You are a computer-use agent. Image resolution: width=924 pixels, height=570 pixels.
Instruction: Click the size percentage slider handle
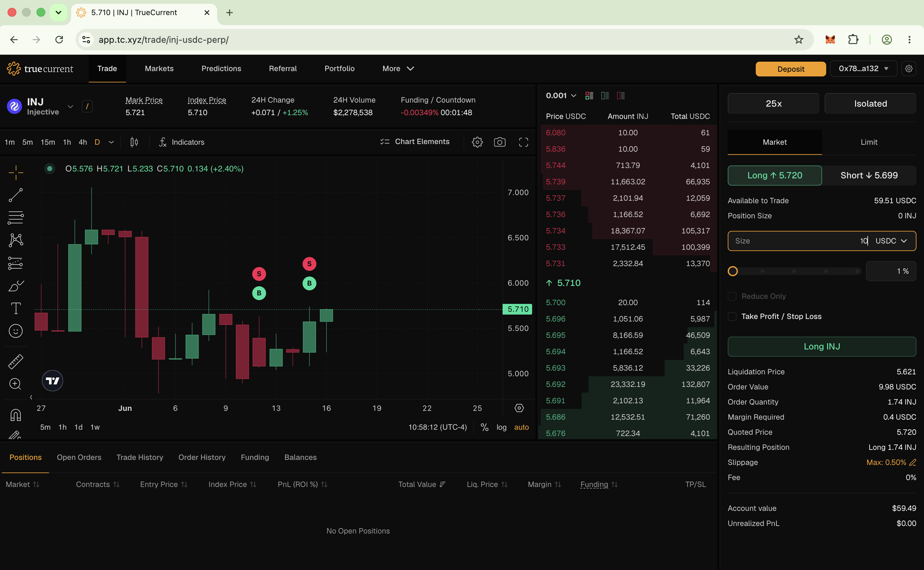tap(732, 271)
